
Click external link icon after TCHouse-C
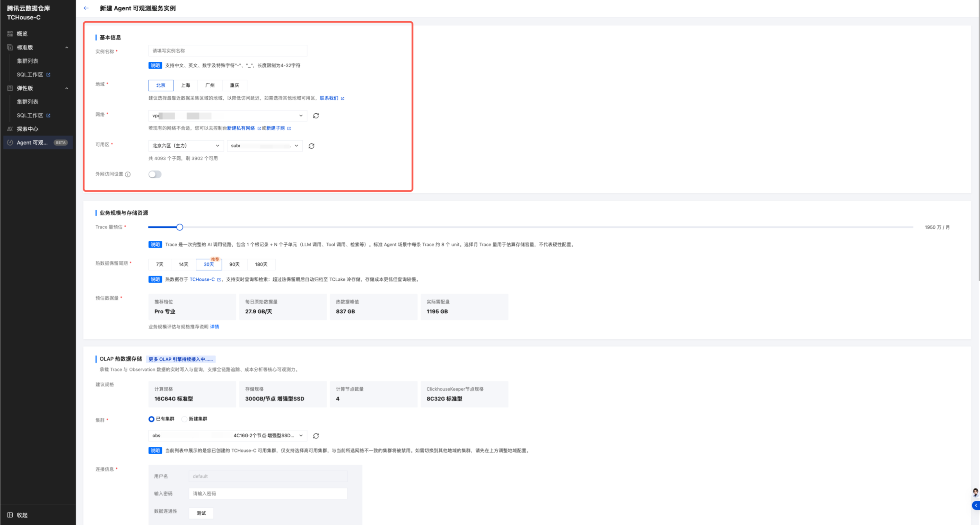tap(219, 280)
